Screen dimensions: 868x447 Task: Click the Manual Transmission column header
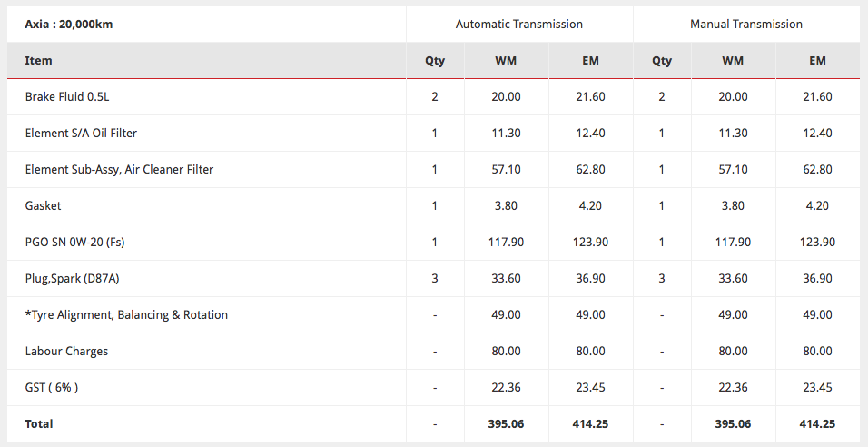746,25
